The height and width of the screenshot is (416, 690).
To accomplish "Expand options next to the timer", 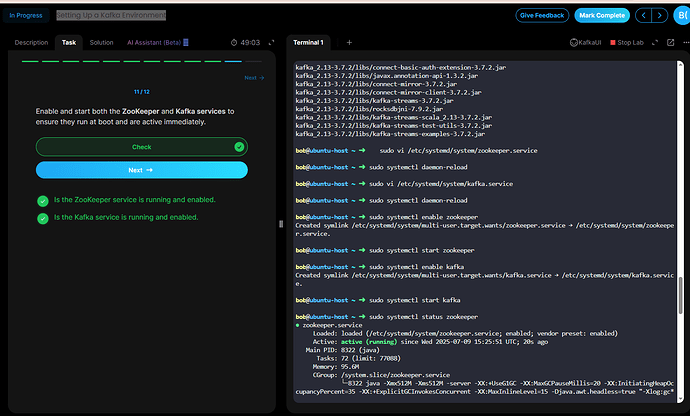I will pyautogui.click(x=269, y=43).
